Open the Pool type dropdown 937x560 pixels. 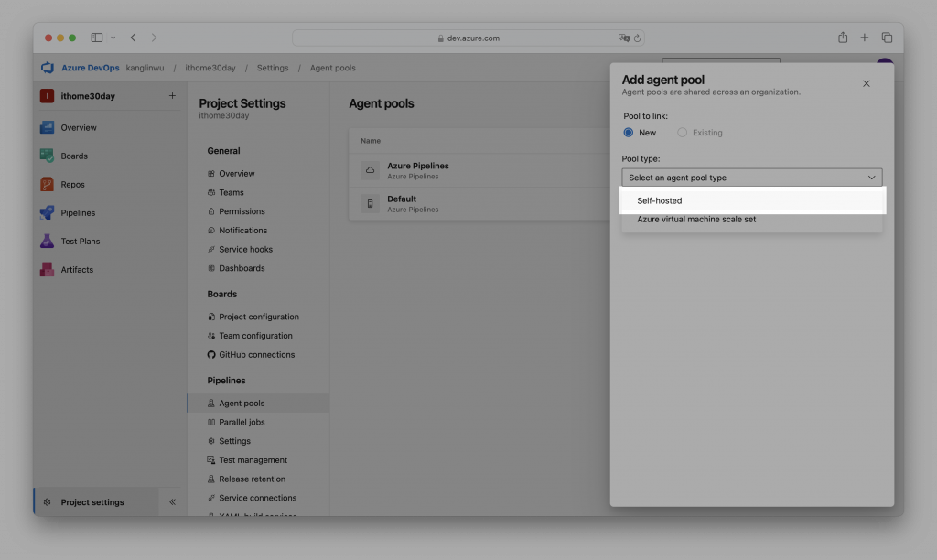(x=752, y=178)
